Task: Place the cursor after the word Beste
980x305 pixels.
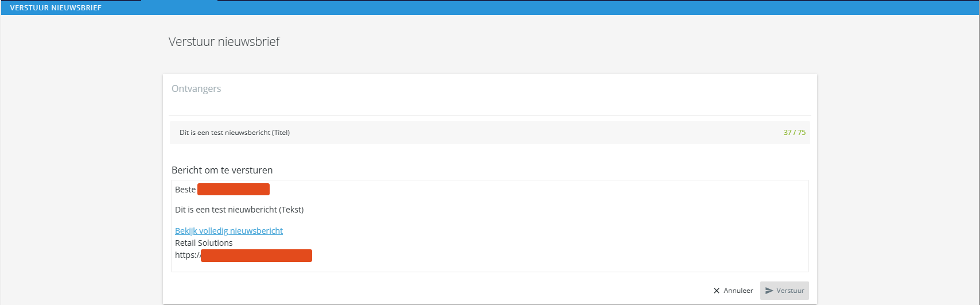Action: pyautogui.click(x=196, y=190)
